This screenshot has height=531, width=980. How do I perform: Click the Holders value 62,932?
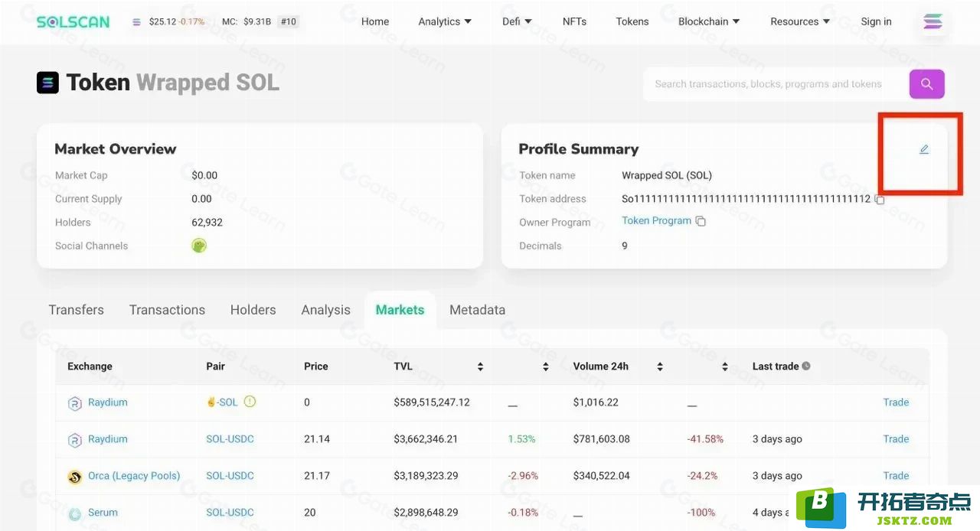(x=207, y=223)
